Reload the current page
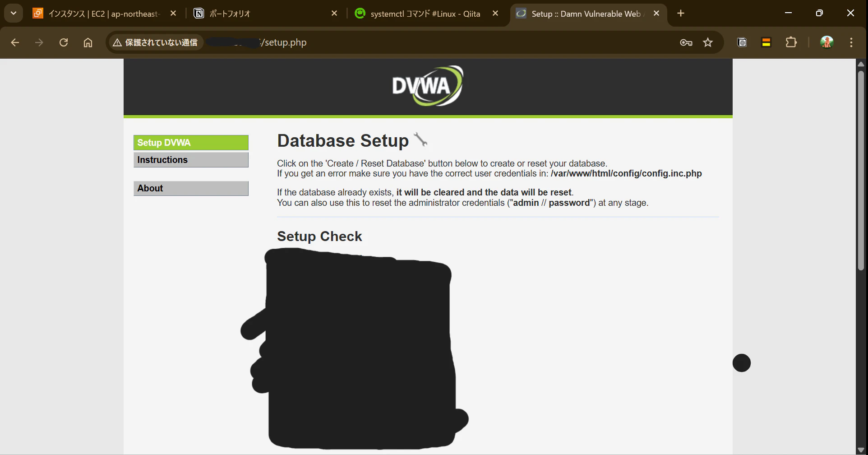The width and height of the screenshot is (868, 455). click(x=64, y=42)
